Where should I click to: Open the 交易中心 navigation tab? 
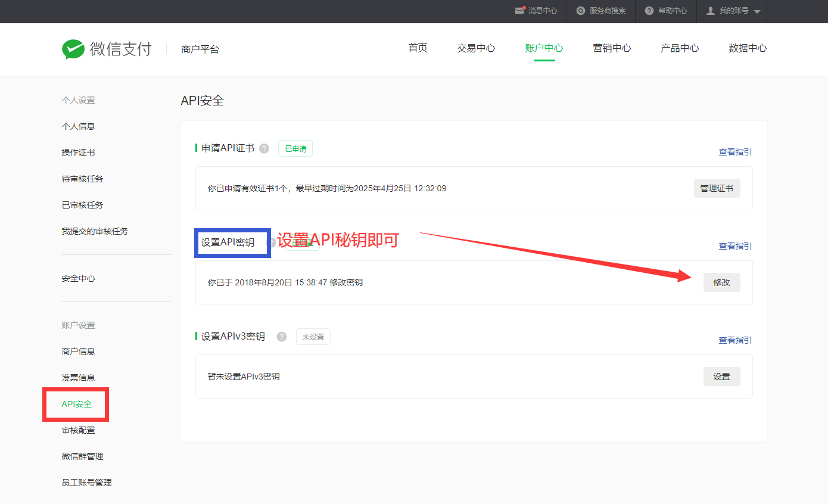pos(476,48)
